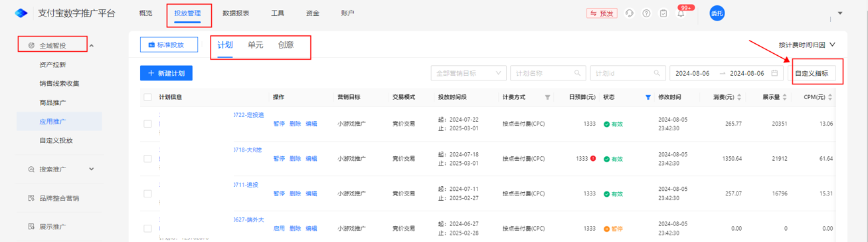
Task: Open the 数据报表 top menu
Action: (x=236, y=13)
